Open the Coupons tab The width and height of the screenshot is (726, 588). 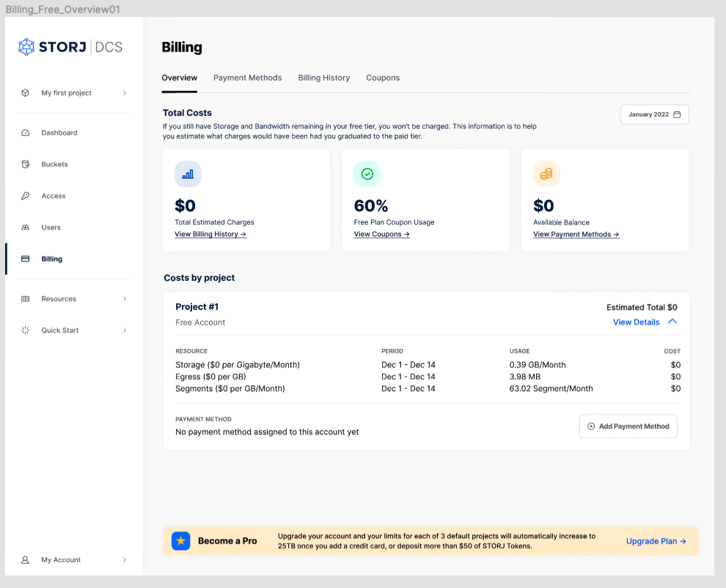point(383,78)
